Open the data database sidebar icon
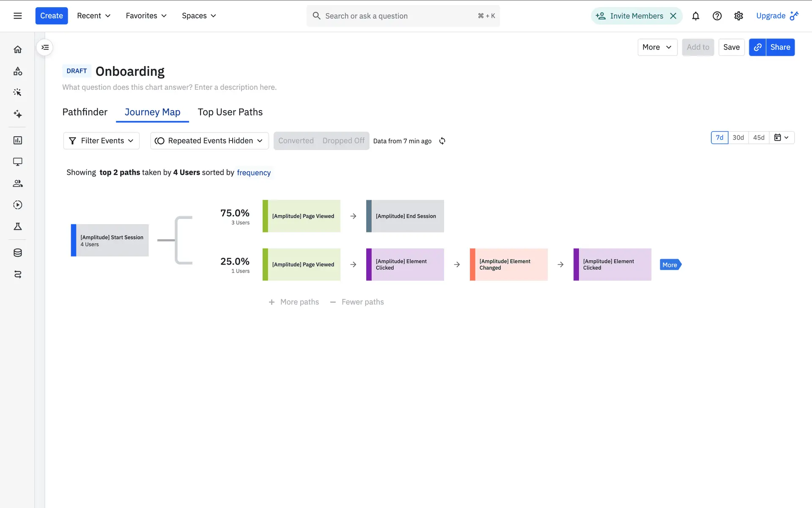 pos(17,253)
